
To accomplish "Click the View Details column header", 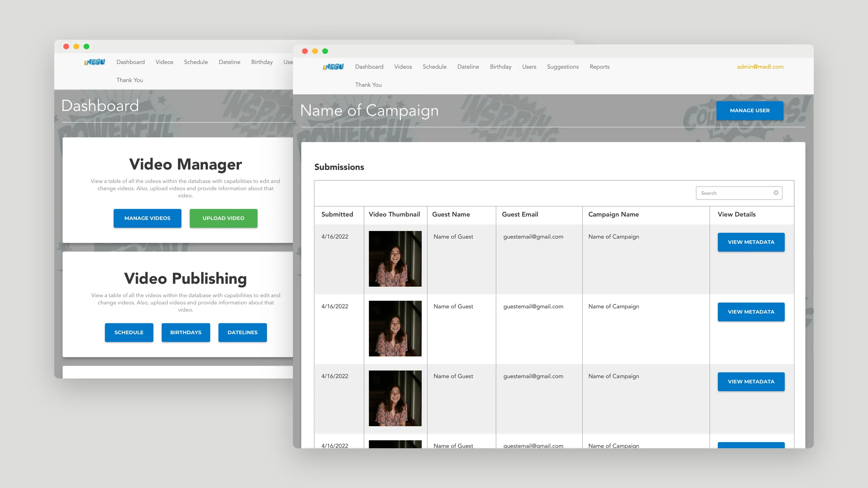I will (737, 214).
